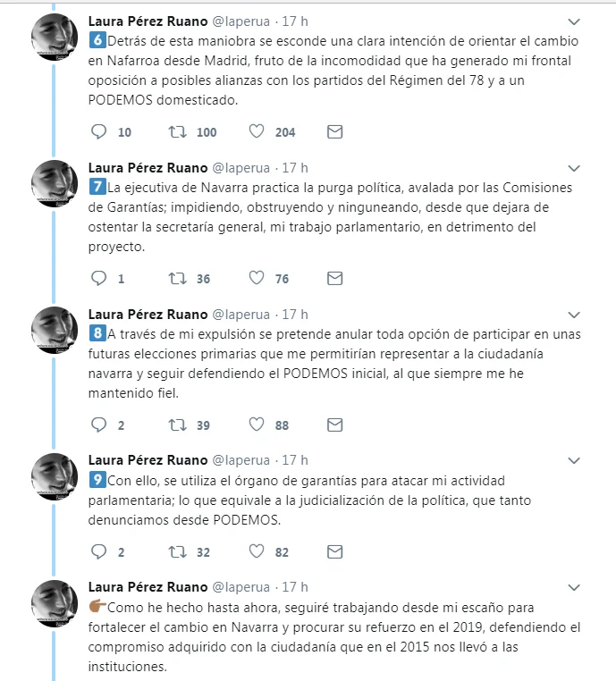Retweet the tweet with 100 retweets
Screen dimensions: 616x681
pyautogui.click(x=177, y=132)
